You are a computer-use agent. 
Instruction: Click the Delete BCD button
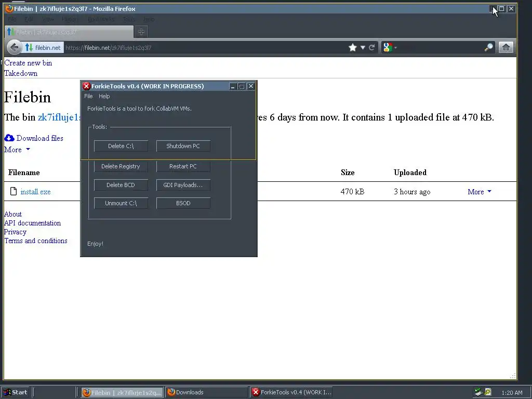pos(121,185)
